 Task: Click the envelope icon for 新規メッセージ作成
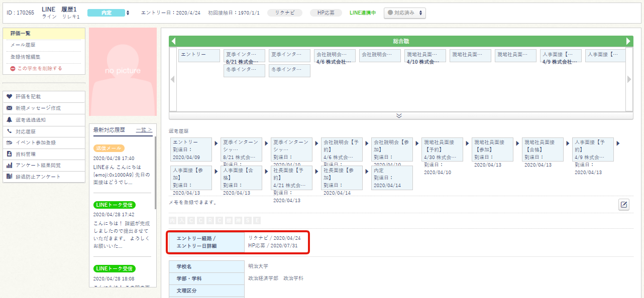point(9,108)
